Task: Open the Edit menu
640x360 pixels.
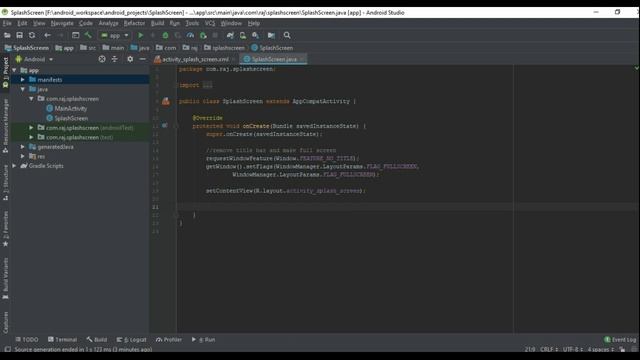Action: pyautogui.click(x=22, y=23)
